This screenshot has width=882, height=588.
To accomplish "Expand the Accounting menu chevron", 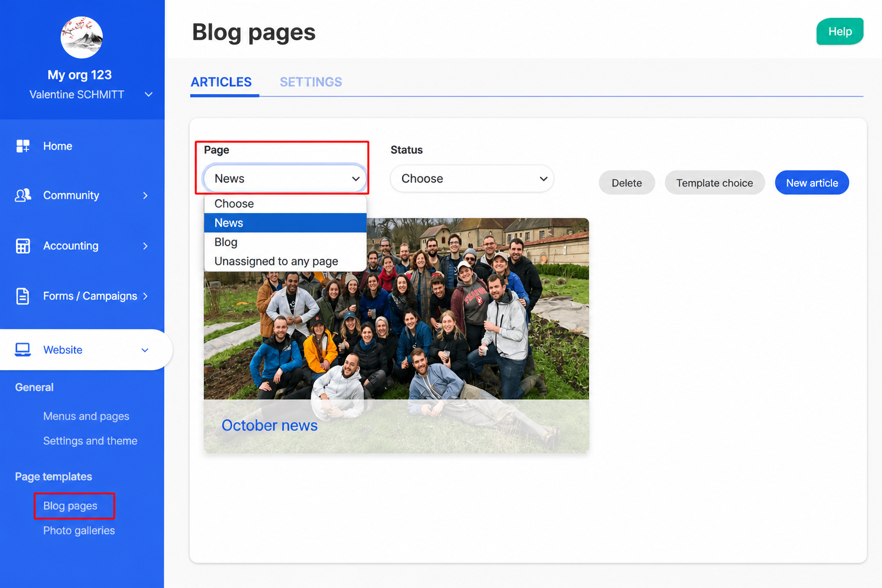I will (145, 246).
